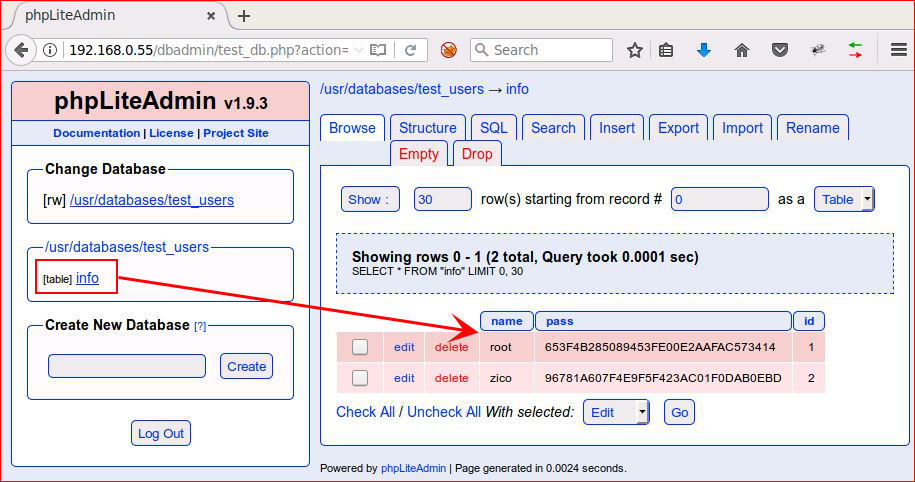Viewport: 915px width, 482px height.
Task: Click the Show button
Action: click(370, 200)
